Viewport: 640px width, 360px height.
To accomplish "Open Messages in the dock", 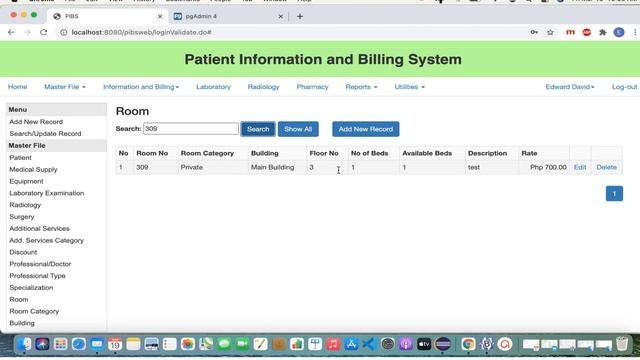I will click(224, 344).
